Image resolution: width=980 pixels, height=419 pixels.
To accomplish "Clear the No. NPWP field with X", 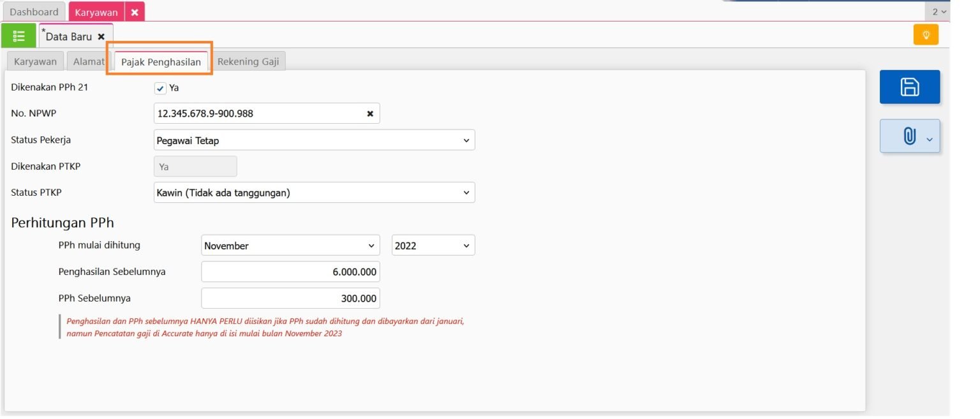I will [x=370, y=114].
